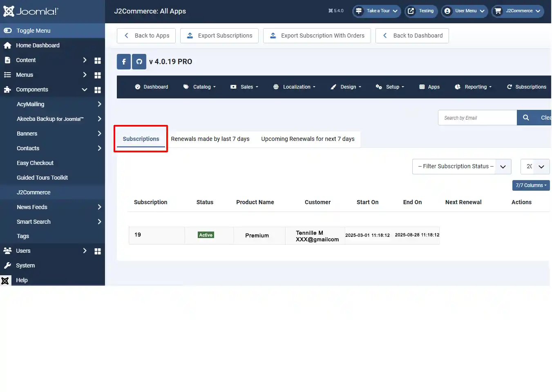Open Content dashboard grid icon
Image resolution: width=552 pixels, height=392 pixels.
pyautogui.click(x=98, y=60)
